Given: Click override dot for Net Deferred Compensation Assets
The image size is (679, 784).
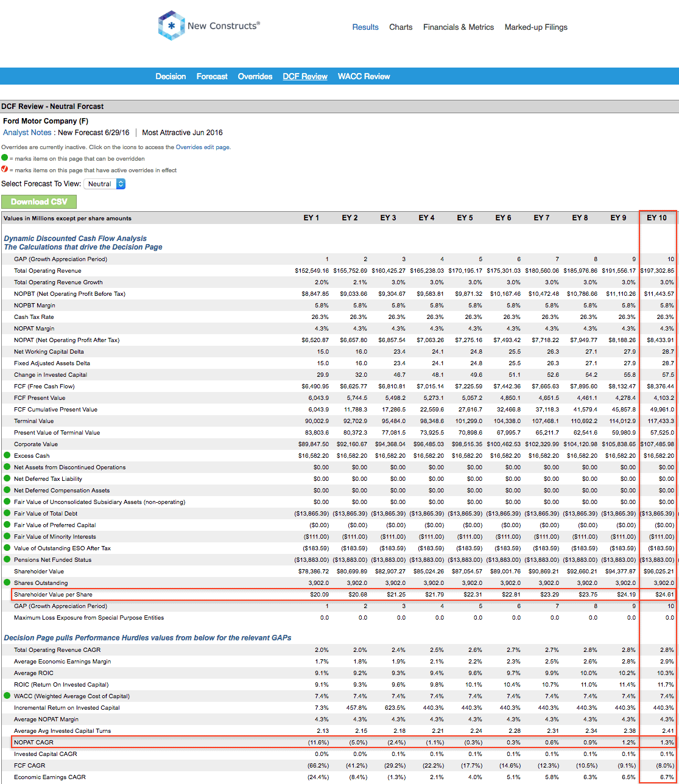Looking at the screenshot, I should 7,490.
